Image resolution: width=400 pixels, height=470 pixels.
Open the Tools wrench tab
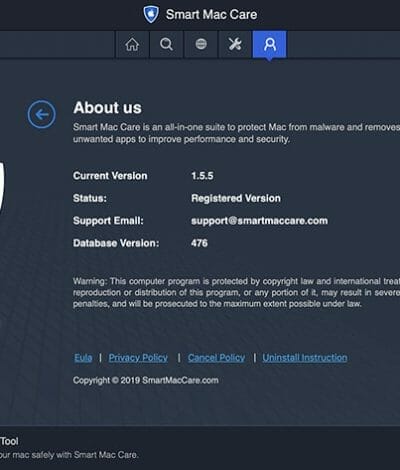coord(235,44)
